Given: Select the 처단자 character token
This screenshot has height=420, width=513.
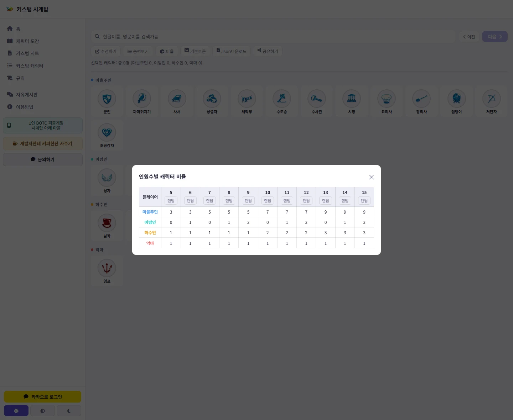Looking at the screenshot, I should (491, 101).
